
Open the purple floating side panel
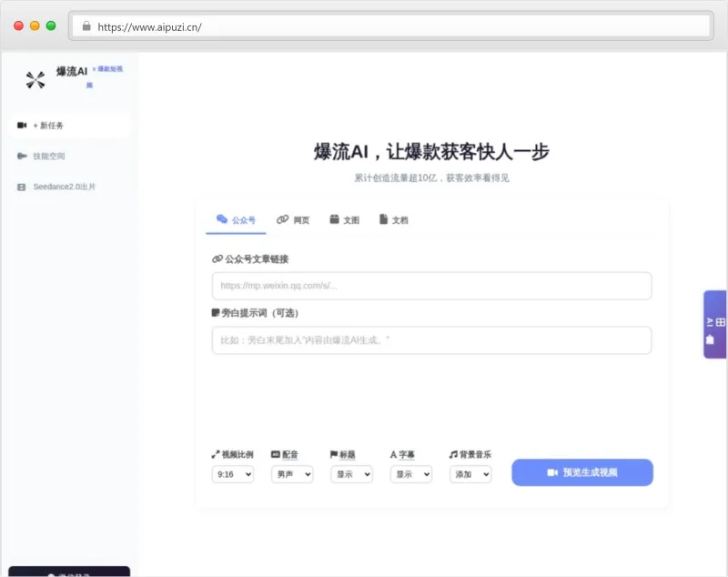pos(715,324)
